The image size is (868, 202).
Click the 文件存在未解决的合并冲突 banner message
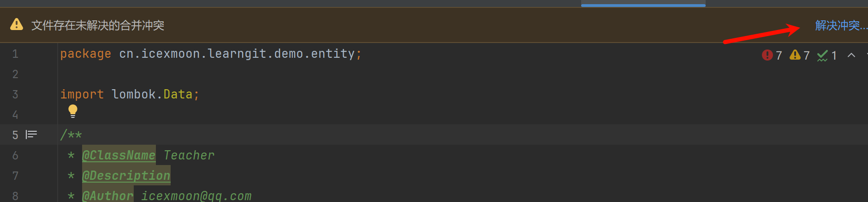(x=98, y=25)
